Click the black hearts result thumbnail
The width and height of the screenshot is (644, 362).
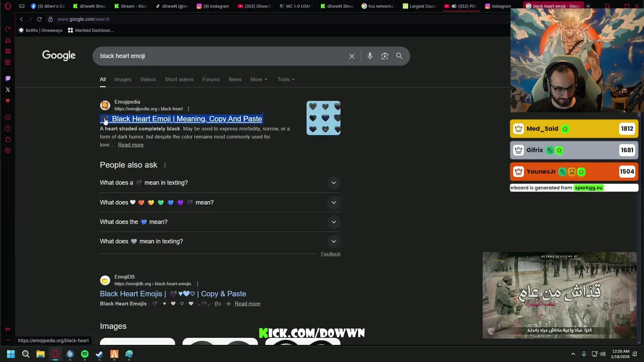[324, 118]
